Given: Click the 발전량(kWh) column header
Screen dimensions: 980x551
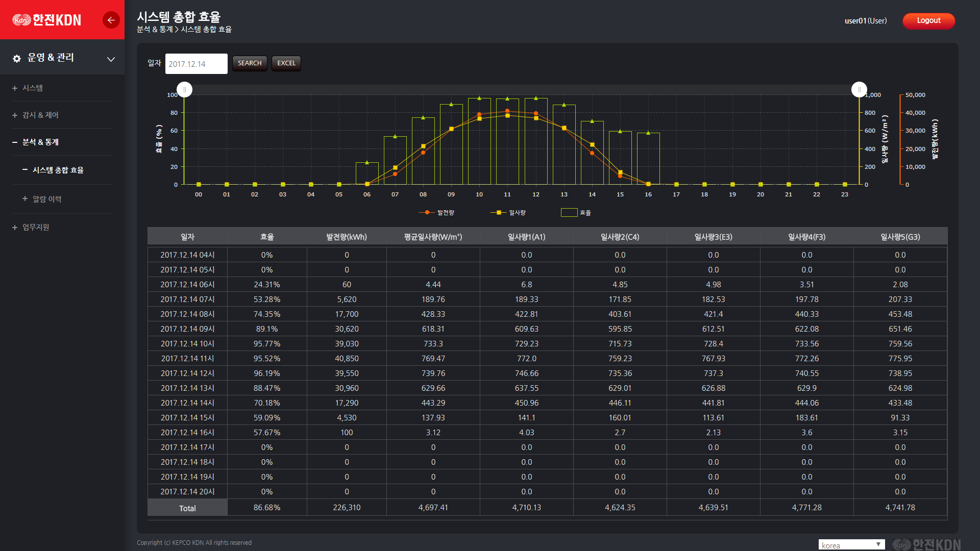Looking at the screenshot, I should (x=347, y=237).
